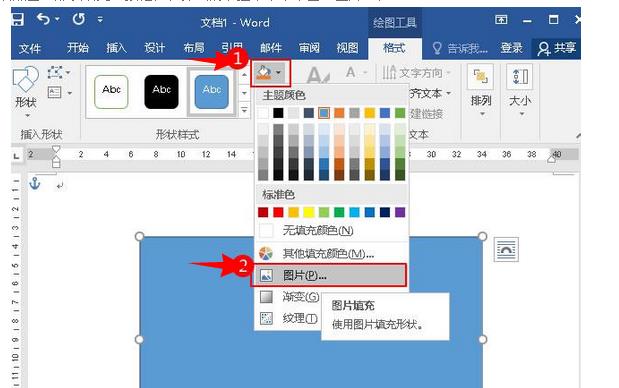
Task: Pick light blue standard color
Action: click(x=355, y=212)
